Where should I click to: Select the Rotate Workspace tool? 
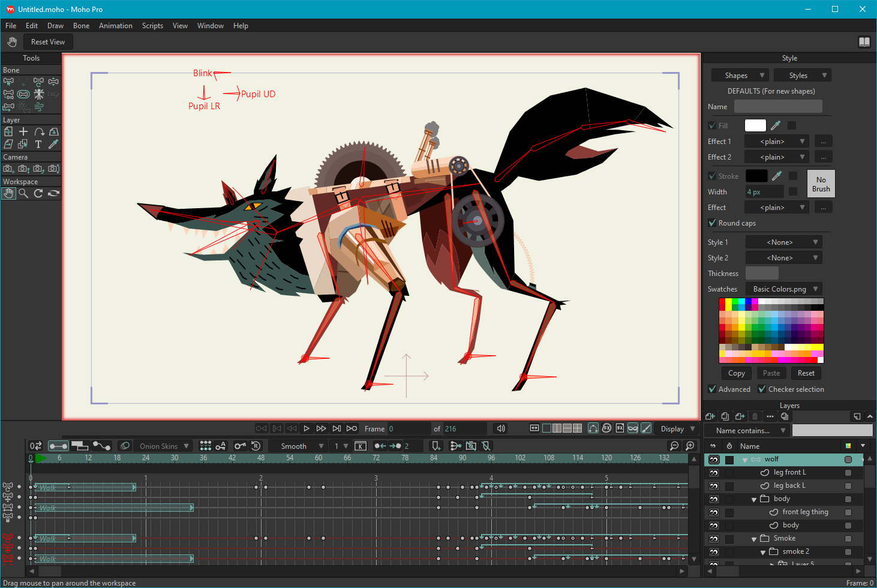tap(38, 193)
